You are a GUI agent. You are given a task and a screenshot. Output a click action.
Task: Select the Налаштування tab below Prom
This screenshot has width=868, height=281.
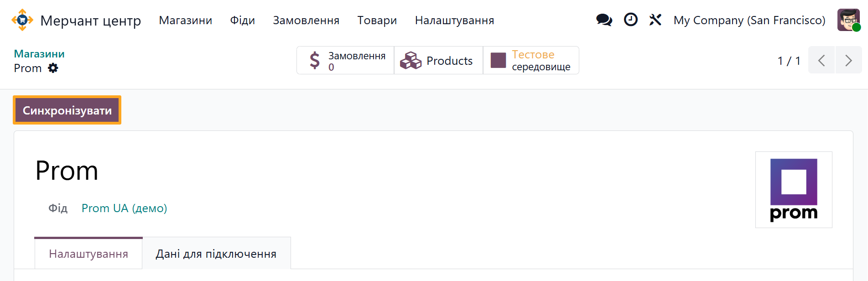[88, 254]
